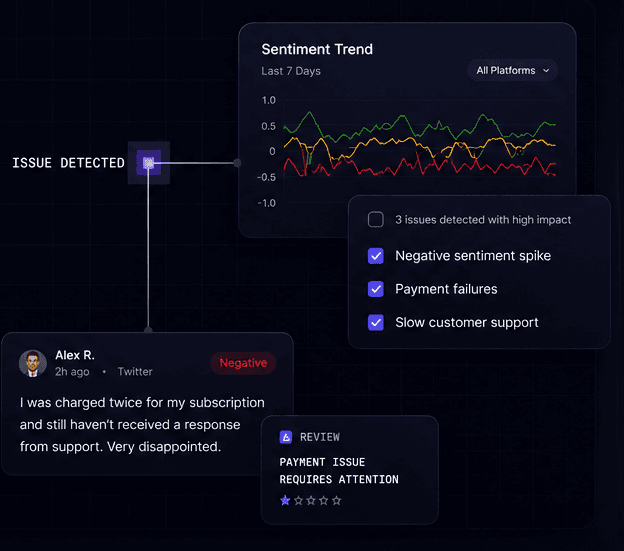Click the purple review logo icon

click(x=286, y=437)
